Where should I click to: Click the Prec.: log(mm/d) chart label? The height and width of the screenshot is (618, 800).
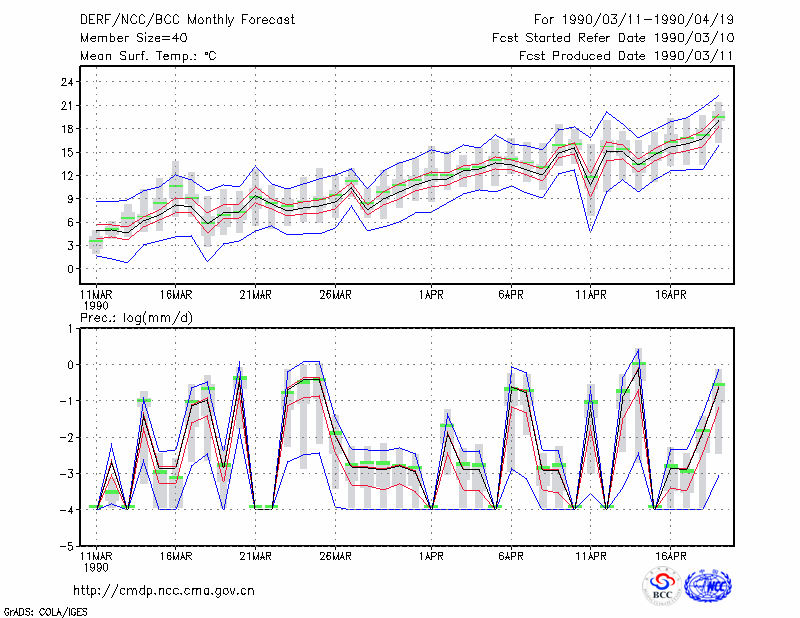click(136, 318)
